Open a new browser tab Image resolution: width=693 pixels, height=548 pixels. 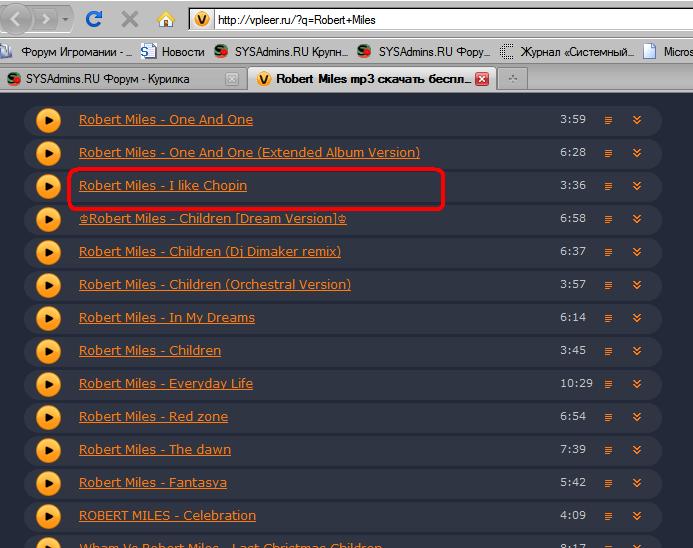(x=512, y=79)
